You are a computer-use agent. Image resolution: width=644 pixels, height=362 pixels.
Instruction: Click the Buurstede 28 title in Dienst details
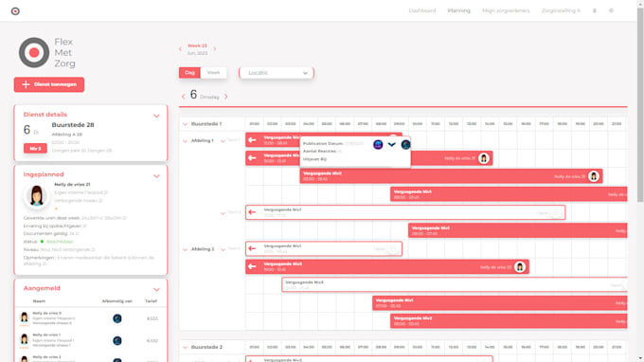73,125
